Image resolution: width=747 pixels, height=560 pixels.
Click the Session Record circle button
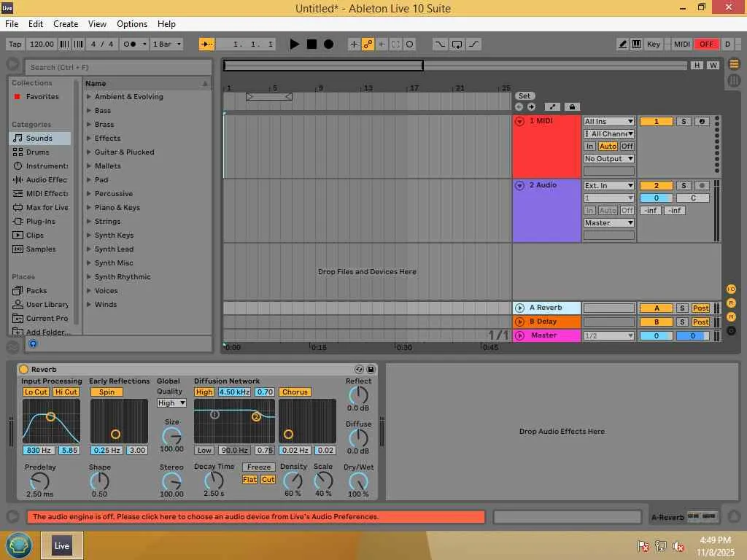(x=409, y=44)
